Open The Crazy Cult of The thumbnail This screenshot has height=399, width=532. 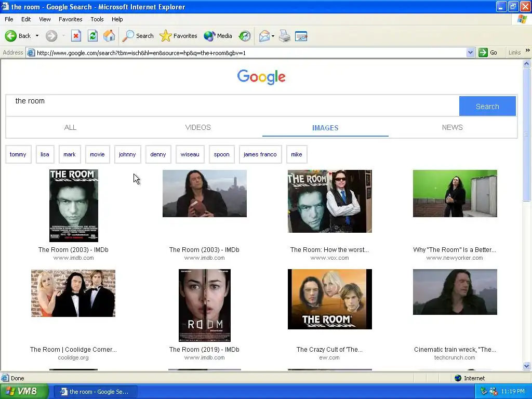click(330, 299)
